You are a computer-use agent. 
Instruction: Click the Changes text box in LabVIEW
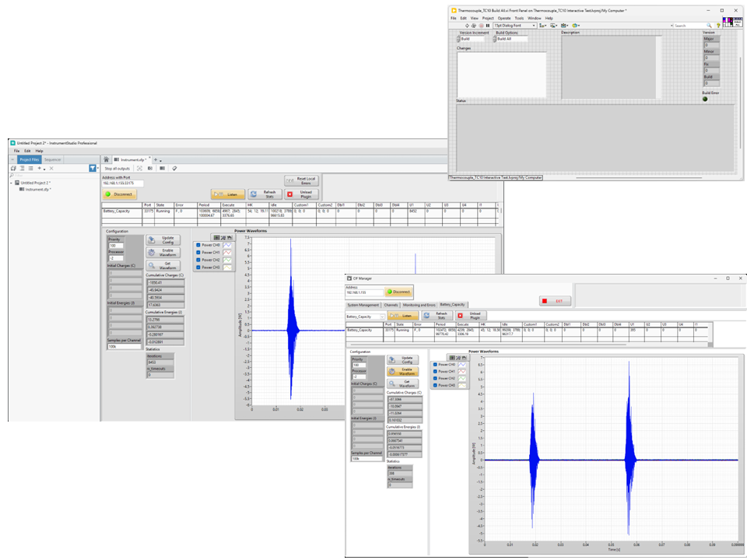tap(502, 75)
